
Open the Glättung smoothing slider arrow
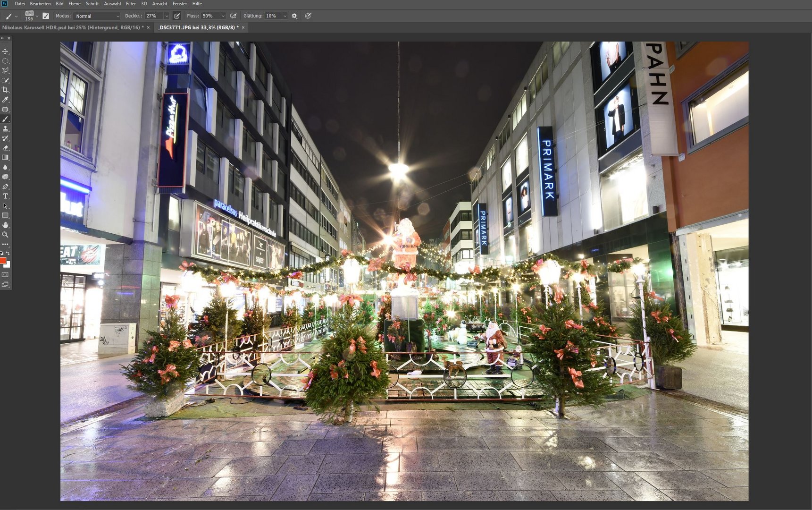(x=285, y=16)
